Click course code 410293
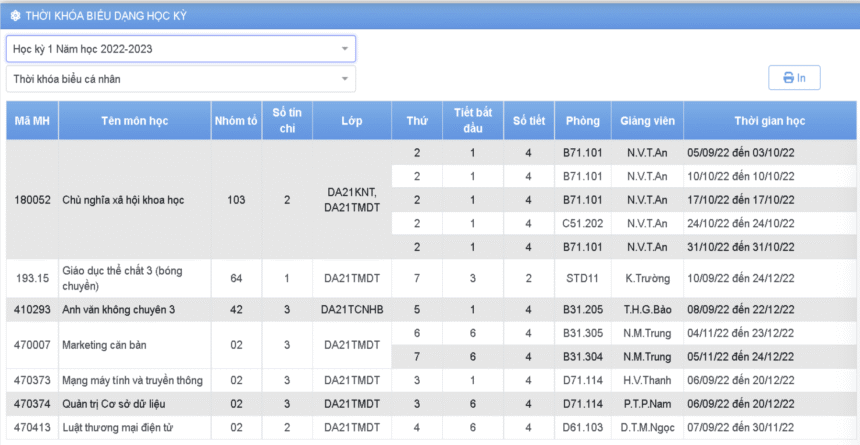This screenshot has width=860, height=445. point(32,310)
